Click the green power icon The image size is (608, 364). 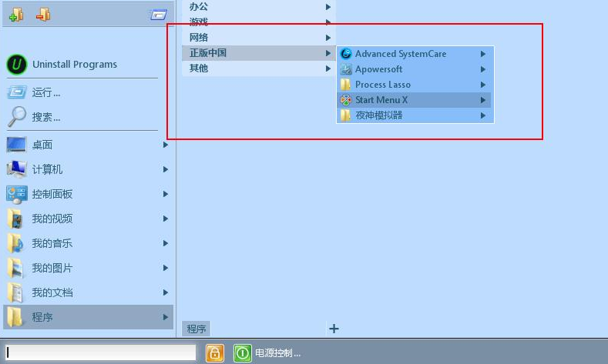[x=242, y=353]
